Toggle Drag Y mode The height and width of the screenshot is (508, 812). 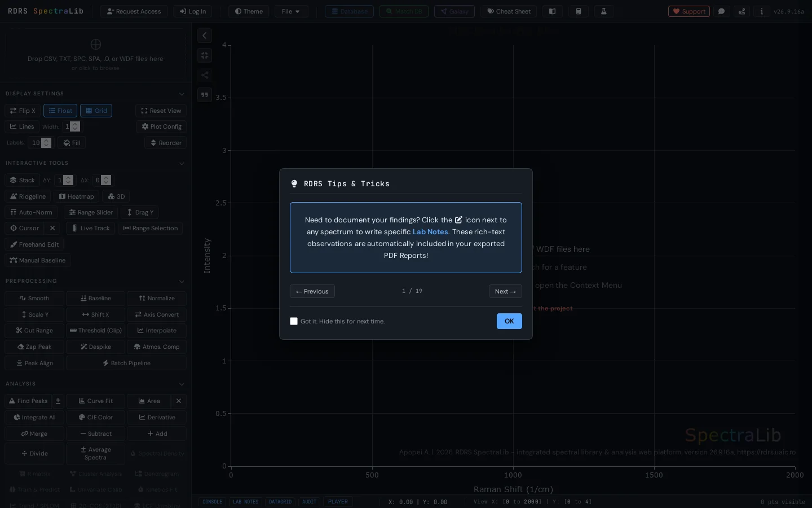[140, 212]
